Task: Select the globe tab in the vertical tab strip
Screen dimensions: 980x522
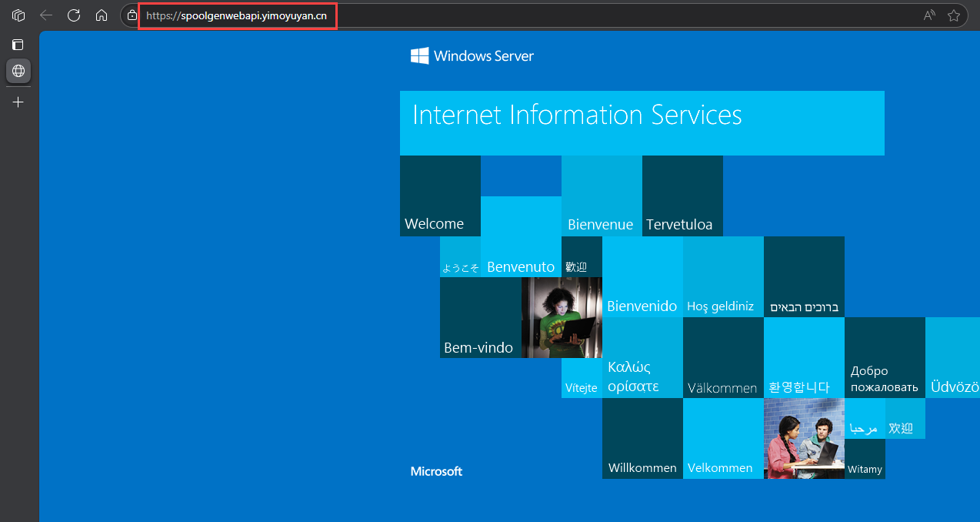Action: tap(18, 71)
